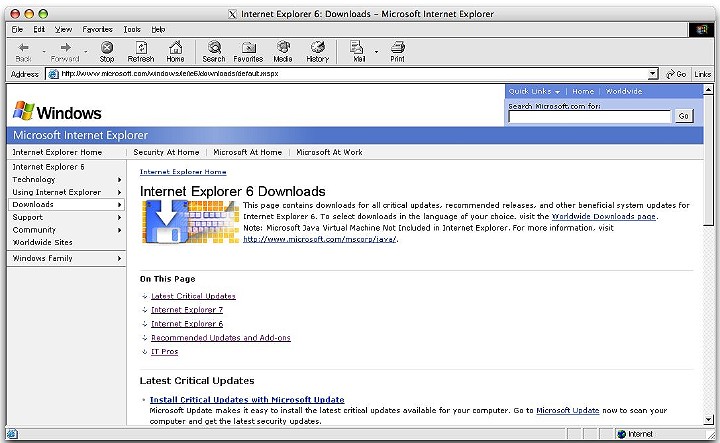
Task: Click the IE page icon in status bar
Action: coord(12,434)
